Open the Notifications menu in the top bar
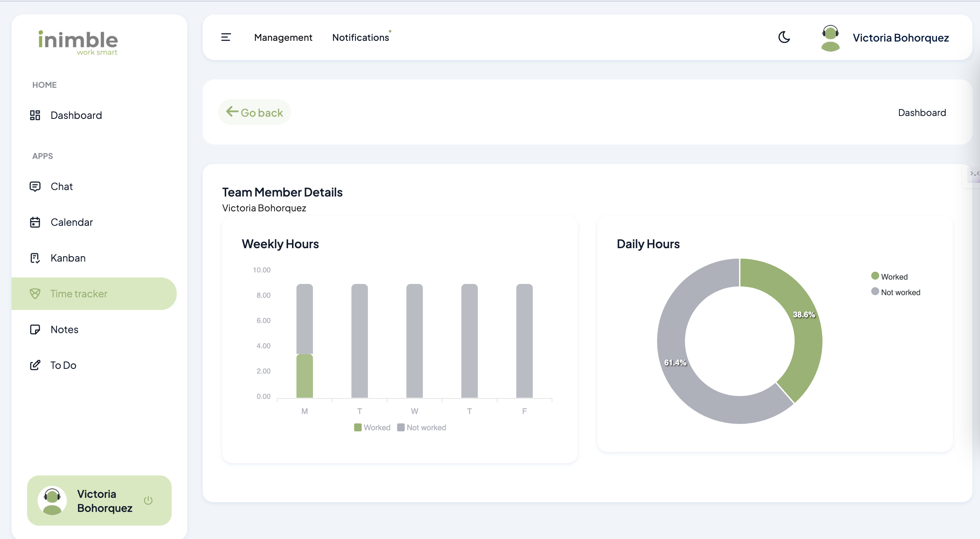The height and width of the screenshot is (539, 980). [x=360, y=37]
